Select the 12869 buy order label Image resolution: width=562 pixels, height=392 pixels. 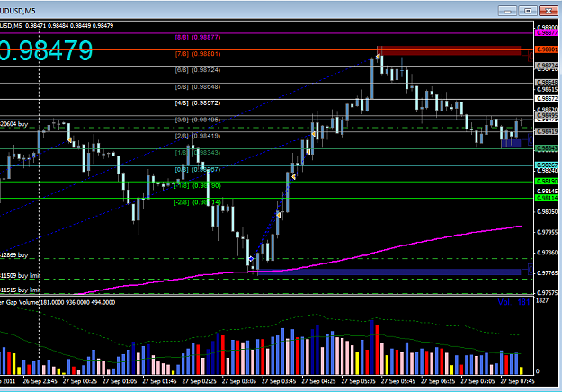tap(14, 255)
